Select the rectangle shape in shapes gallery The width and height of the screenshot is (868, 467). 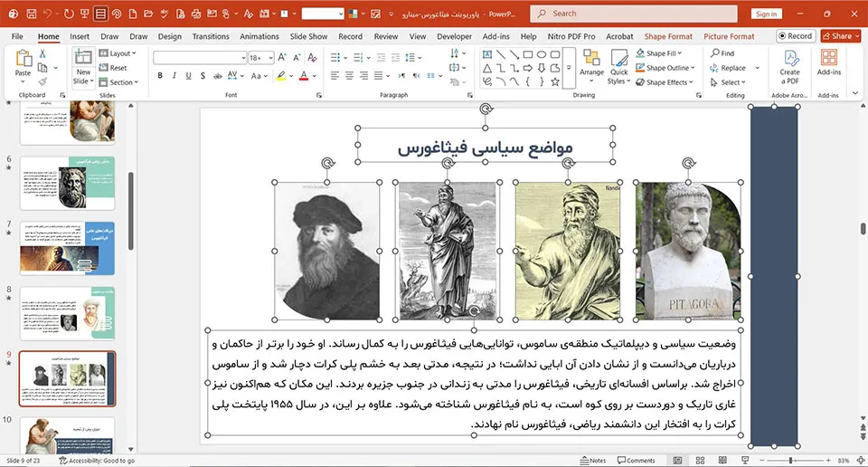[528, 54]
